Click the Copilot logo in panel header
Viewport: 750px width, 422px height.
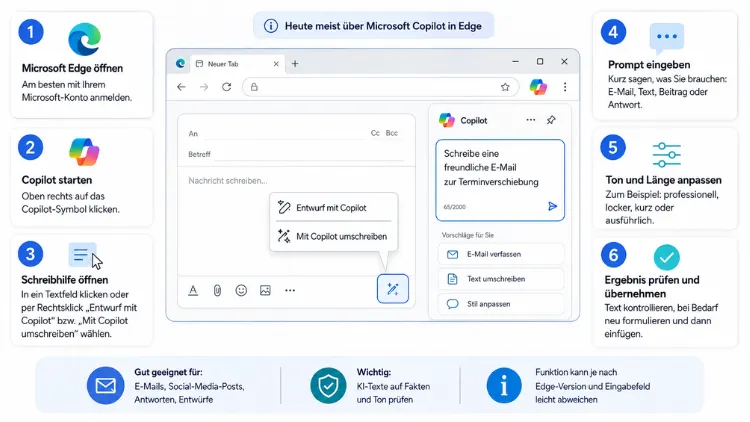447,120
